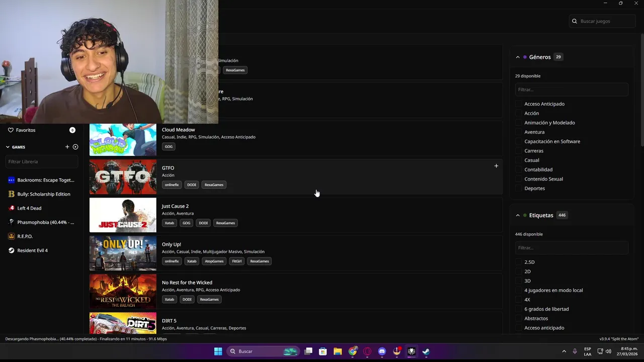The height and width of the screenshot is (362, 644).
Task: Click in the Buscar juegos search field
Action: [x=602, y=21]
